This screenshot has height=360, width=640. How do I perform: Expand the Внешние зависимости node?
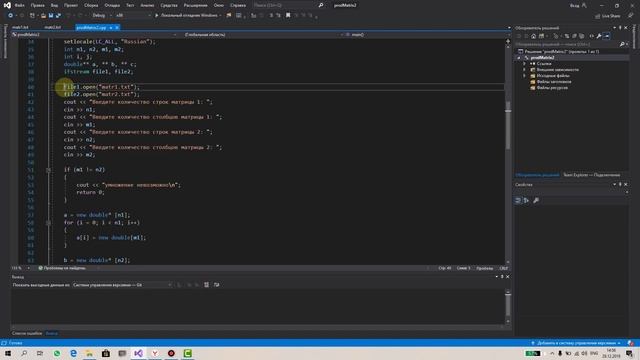click(524, 70)
